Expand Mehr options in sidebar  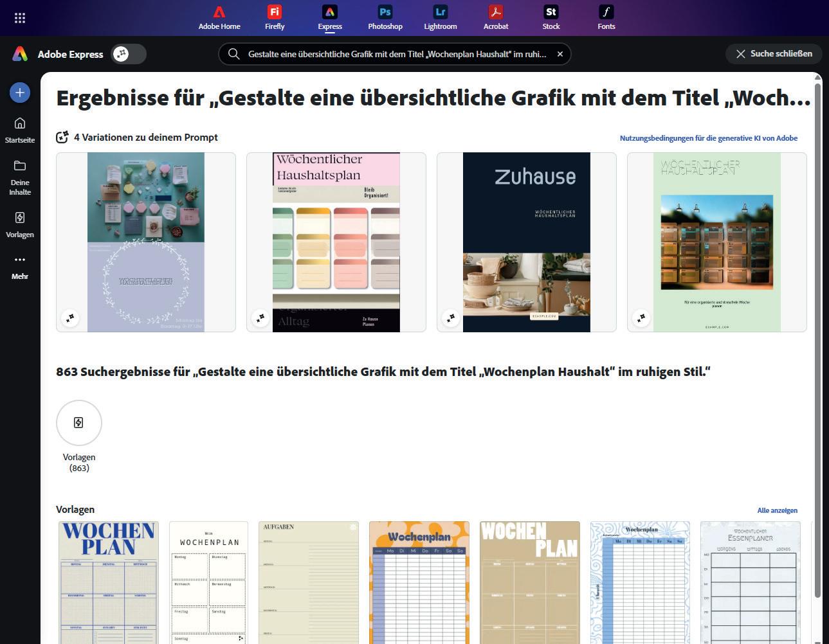(x=20, y=267)
